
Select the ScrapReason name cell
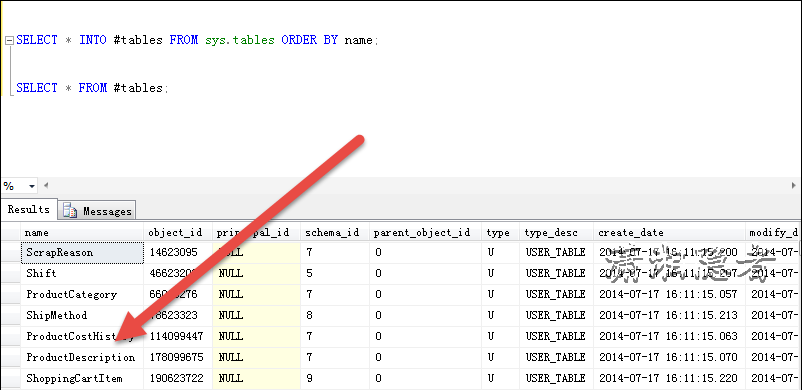point(82,253)
